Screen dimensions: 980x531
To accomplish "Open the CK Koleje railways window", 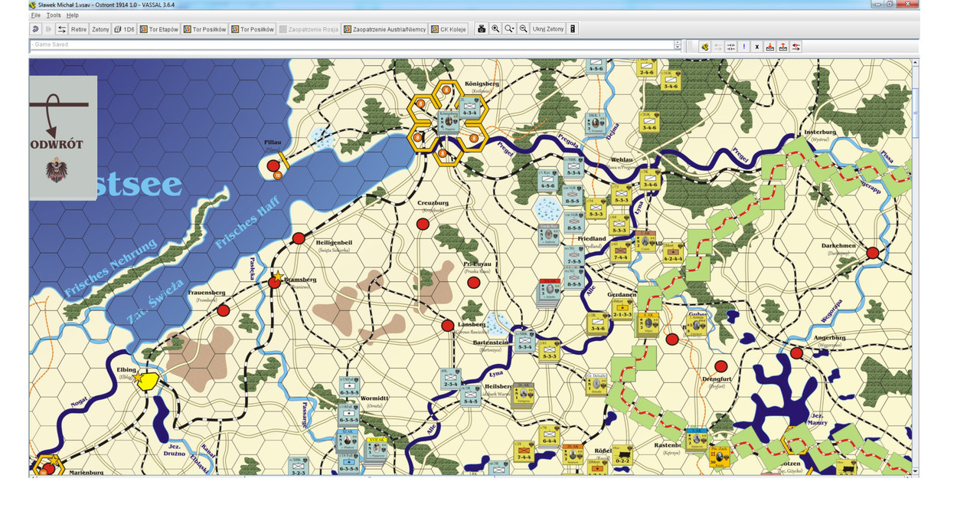I will tap(449, 29).
